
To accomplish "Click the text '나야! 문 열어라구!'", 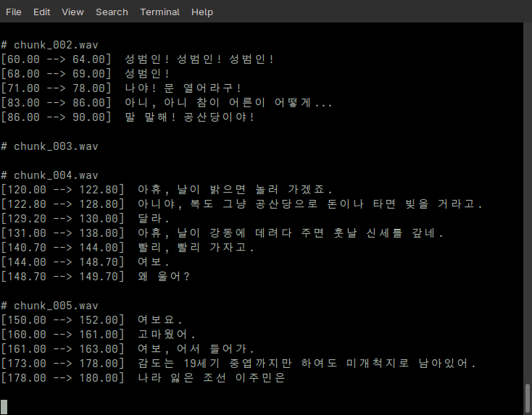I will point(183,88).
